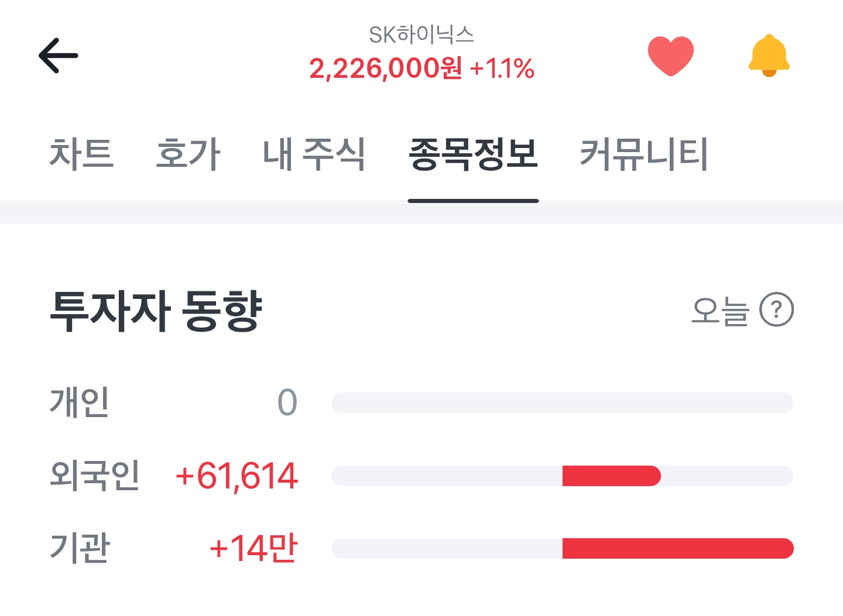Open the 내 주식 tab

click(314, 154)
